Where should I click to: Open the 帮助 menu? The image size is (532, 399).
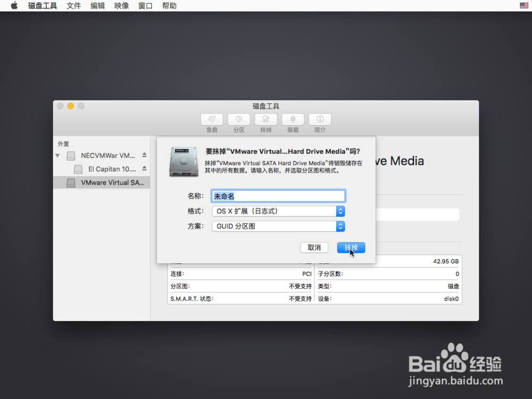169,6
